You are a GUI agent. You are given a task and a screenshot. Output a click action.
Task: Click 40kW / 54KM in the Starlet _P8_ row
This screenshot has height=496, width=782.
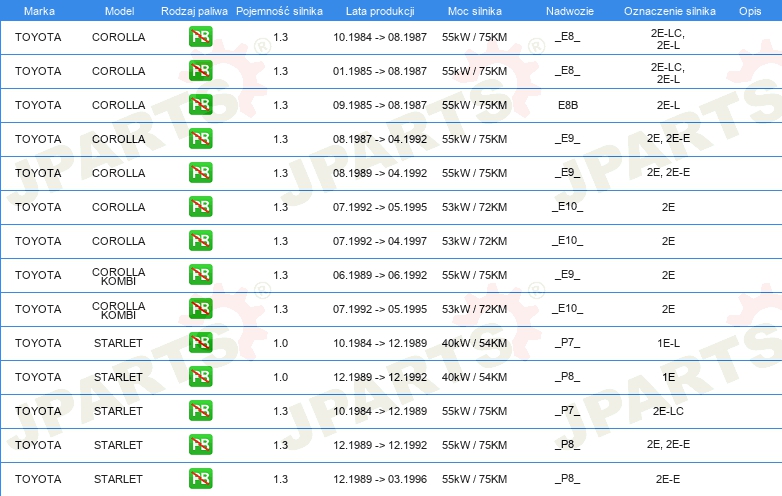pos(474,377)
